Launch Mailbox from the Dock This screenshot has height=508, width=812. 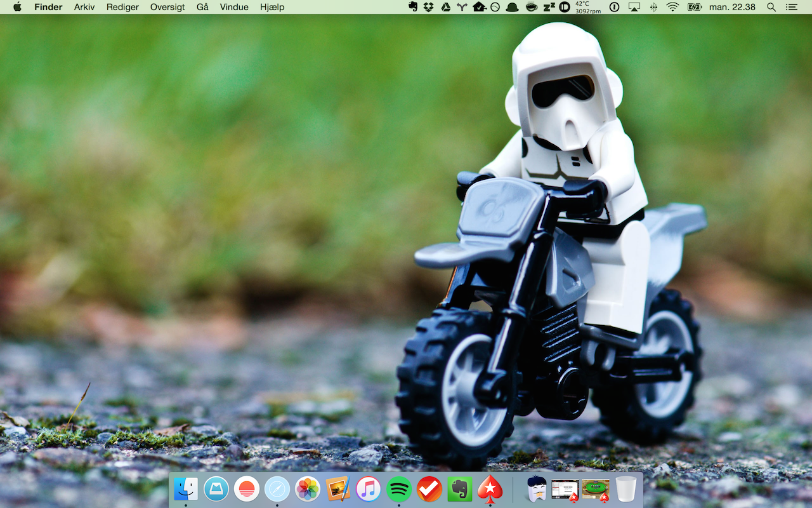click(216, 489)
